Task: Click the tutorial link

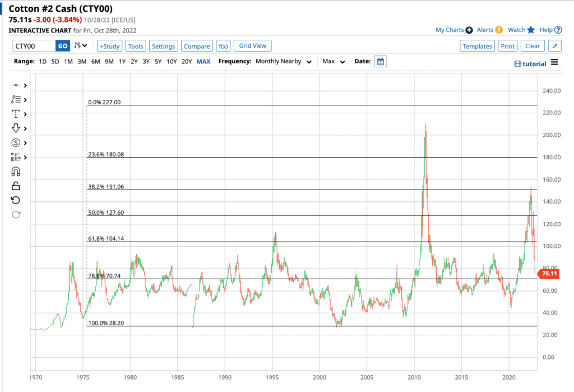Action: (x=534, y=64)
